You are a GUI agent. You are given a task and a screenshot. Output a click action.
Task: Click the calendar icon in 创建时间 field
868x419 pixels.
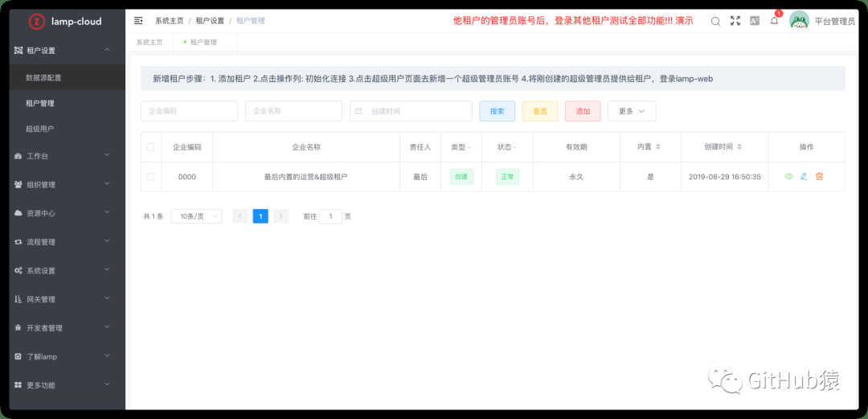click(358, 111)
